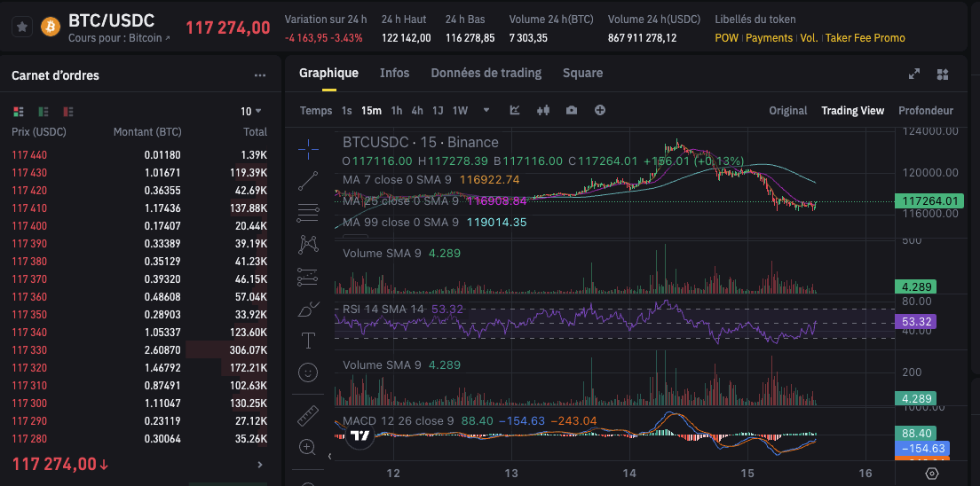Open the indicators icon in chart toolbar
Image resolution: width=980 pixels, height=486 pixels.
pyautogui.click(x=515, y=110)
